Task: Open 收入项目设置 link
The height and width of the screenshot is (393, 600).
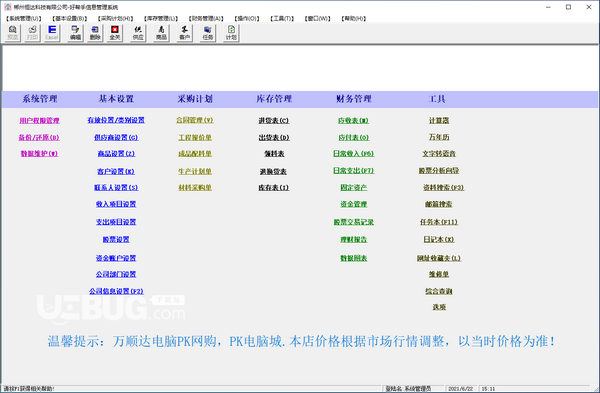Action: point(116,204)
